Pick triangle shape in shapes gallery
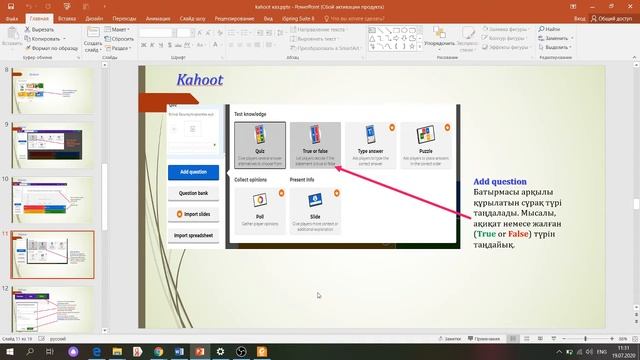 pos(372,39)
